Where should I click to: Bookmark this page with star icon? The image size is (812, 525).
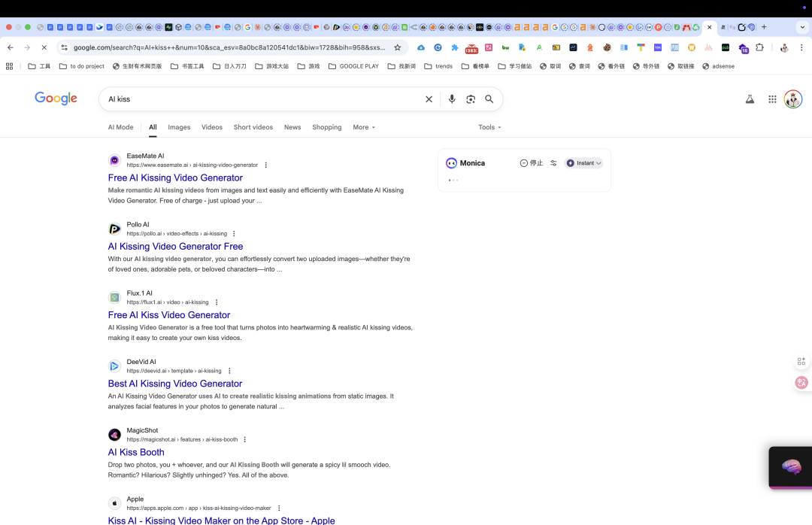[397, 47]
